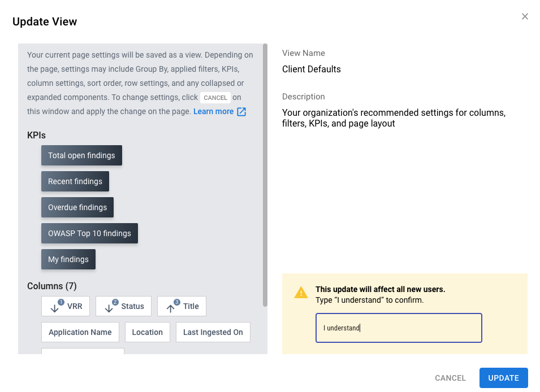Click the CANCEL button at the bottom
This screenshot has height=392, width=540.
coord(450,377)
